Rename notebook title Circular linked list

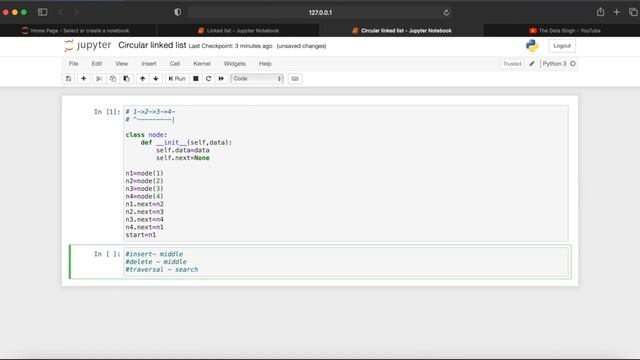[x=152, y=45]
